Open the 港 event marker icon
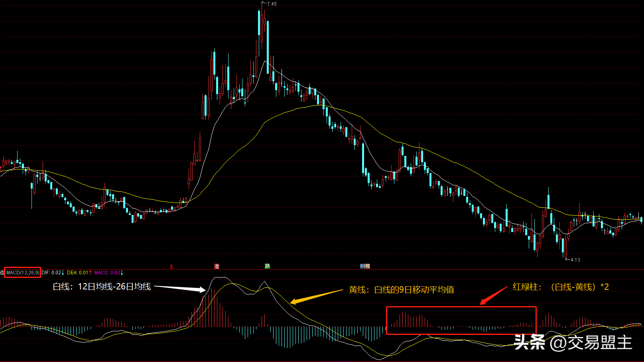 point(217,266)
